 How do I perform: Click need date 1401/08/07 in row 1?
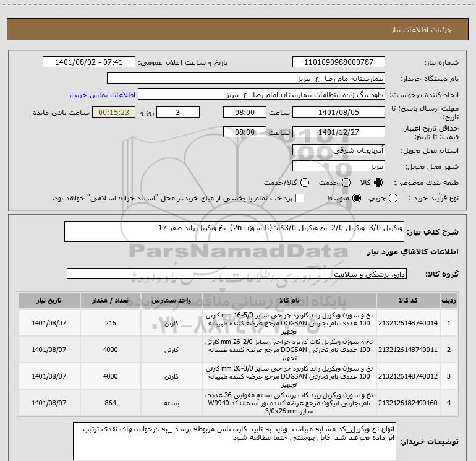coord(49,323)
